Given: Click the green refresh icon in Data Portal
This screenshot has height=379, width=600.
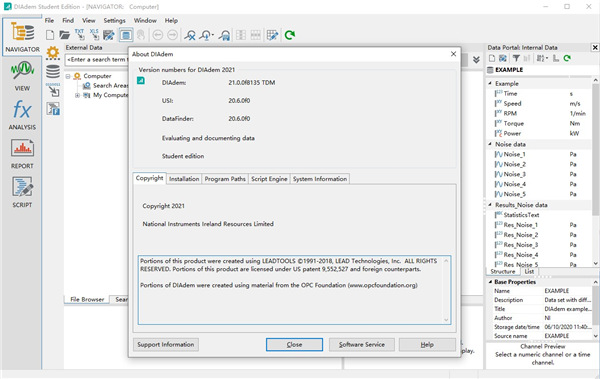Looking at the screenshot, I should tap(567, 58).
